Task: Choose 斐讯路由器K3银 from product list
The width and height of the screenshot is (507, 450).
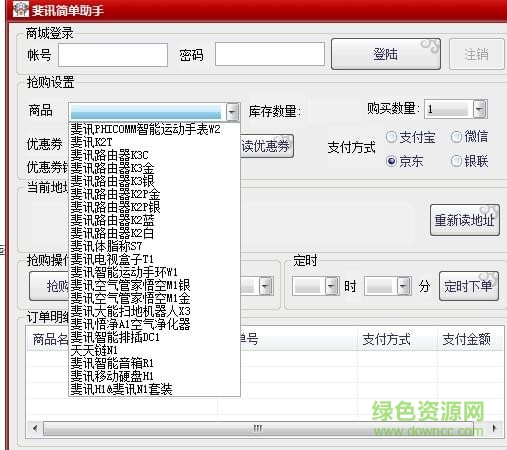Action: 154,181
